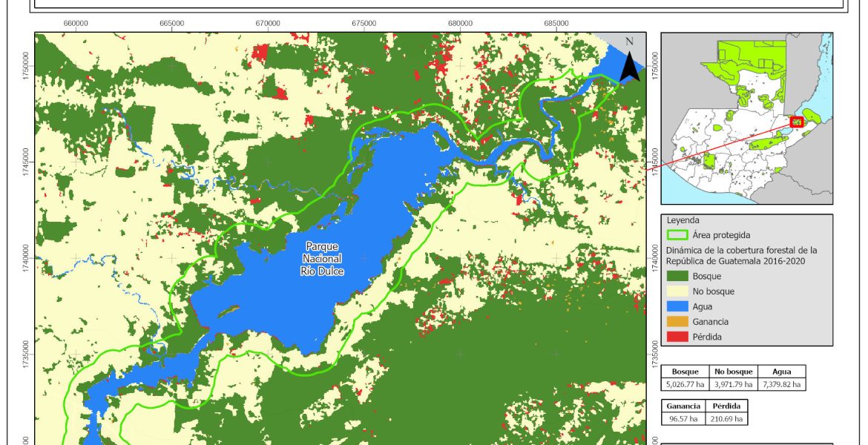
Task: Select the blue Agua legend swatch
Action: click(x=677, y=306)
